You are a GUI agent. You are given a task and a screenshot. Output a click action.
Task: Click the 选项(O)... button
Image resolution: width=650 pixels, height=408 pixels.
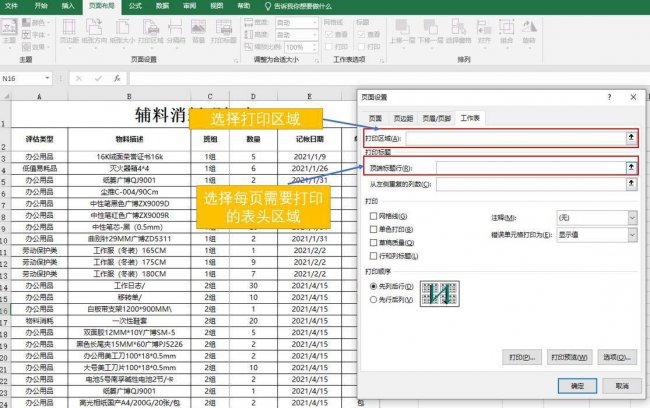617,357
